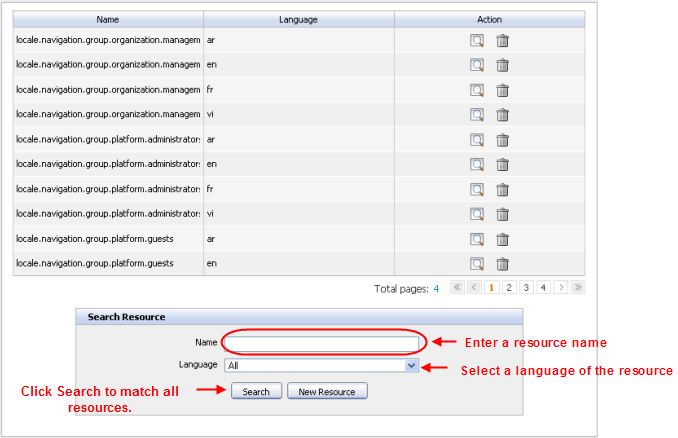View the organization.management 'ar' resource

[477, 41]
